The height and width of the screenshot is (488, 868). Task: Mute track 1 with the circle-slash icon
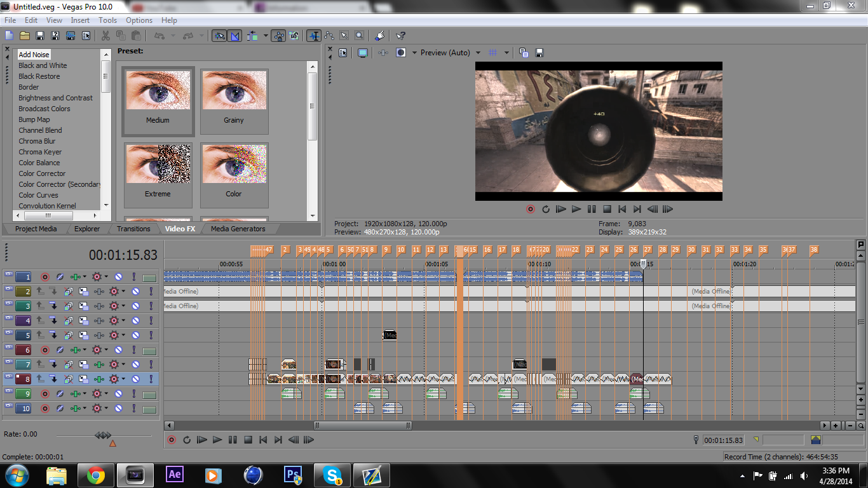point(118,277)
